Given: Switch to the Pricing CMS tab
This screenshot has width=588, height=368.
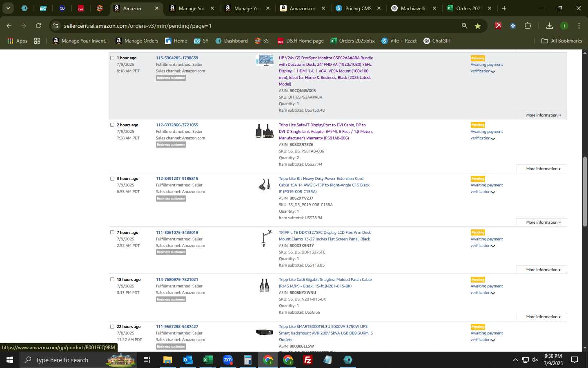Looking at the screenshot, I should (x=358, y=8).
